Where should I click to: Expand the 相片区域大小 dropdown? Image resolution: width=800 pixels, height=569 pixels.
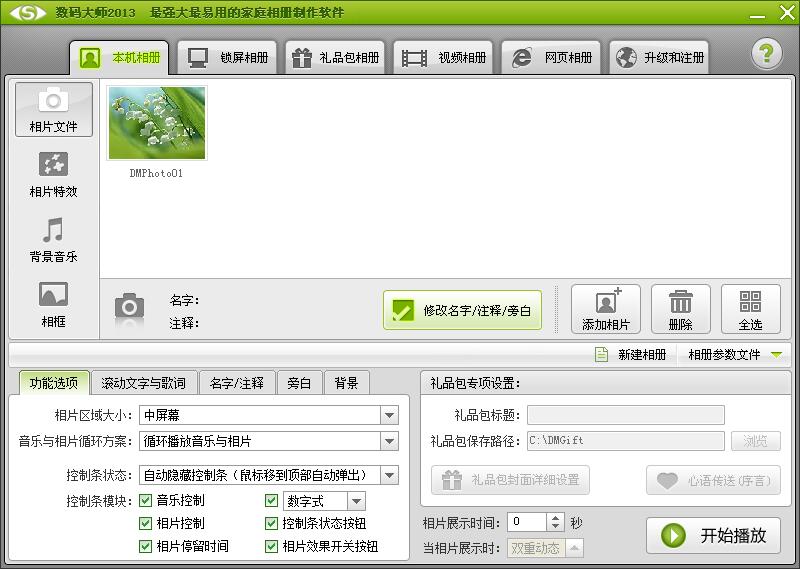(389, 415)
